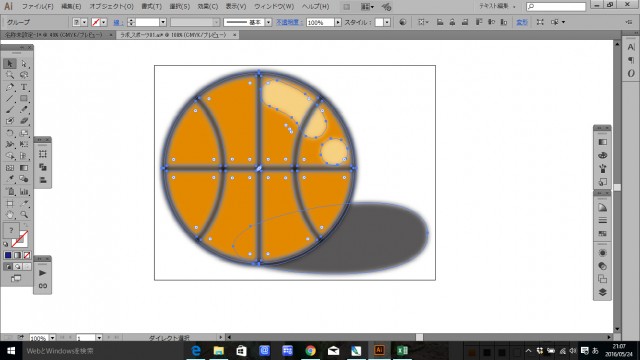
Task: Click the stroke swatch in toolbox
Action: pos(20,239)
